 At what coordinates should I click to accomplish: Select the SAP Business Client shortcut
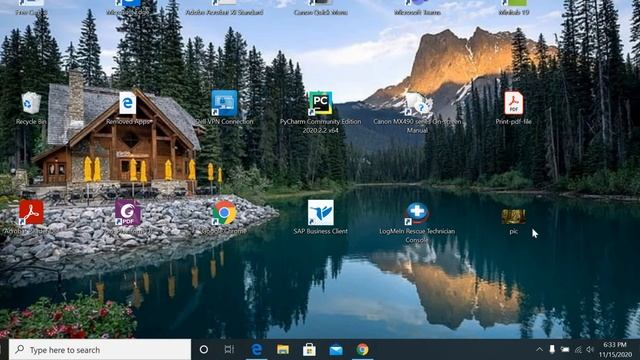coord(320,212)
